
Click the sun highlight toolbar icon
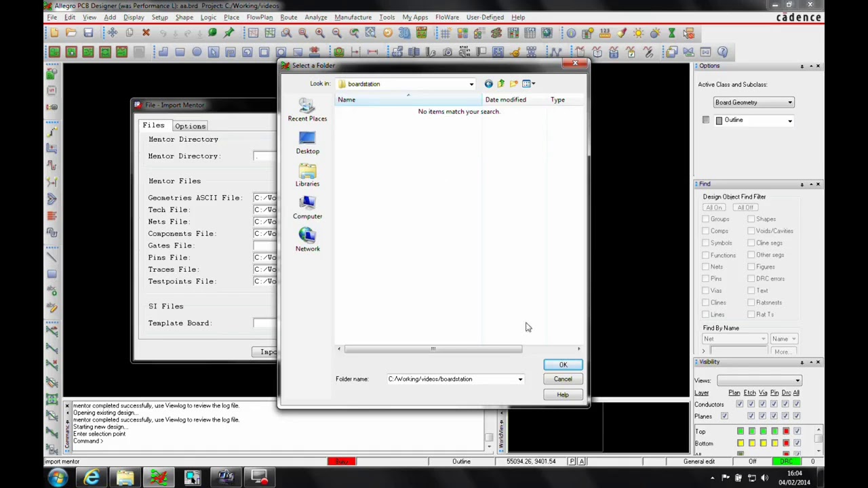pos(638,33)
